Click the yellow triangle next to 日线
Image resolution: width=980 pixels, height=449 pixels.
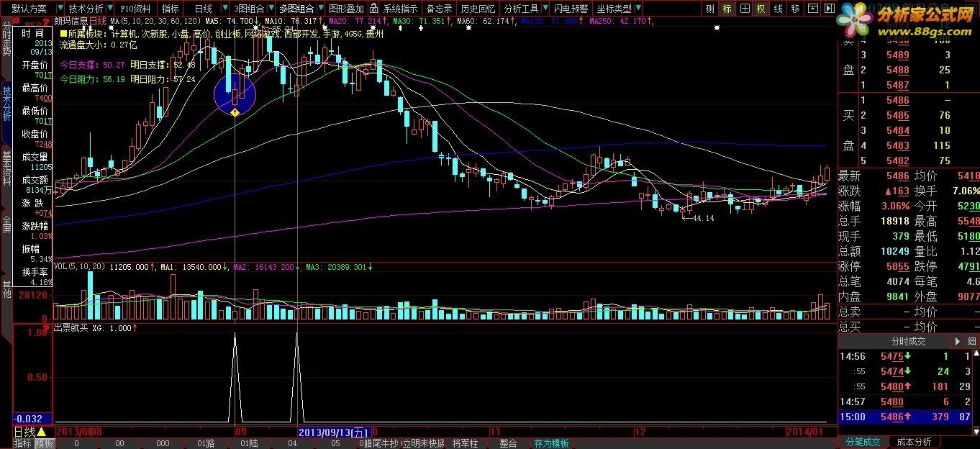coord(41,432)
